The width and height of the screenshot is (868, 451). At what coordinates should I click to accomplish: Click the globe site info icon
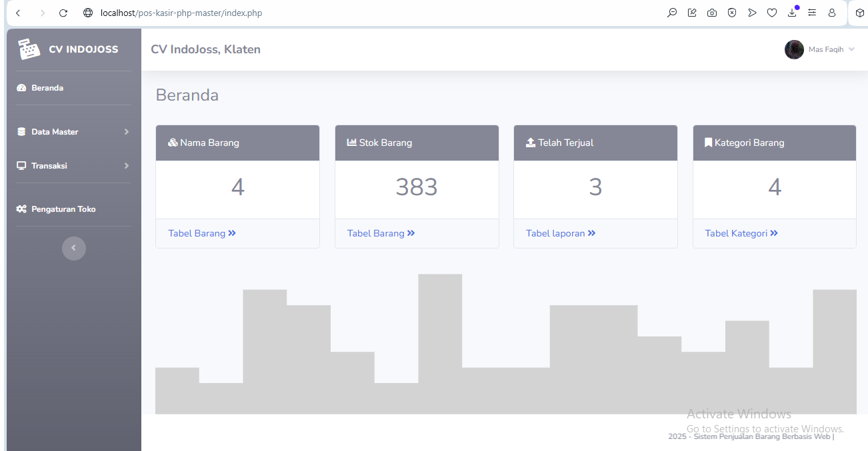88,13
